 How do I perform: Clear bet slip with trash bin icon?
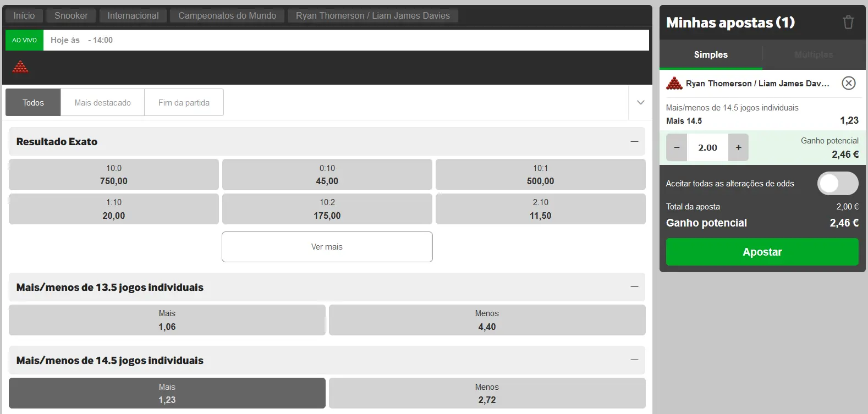[x=848, y=23]
